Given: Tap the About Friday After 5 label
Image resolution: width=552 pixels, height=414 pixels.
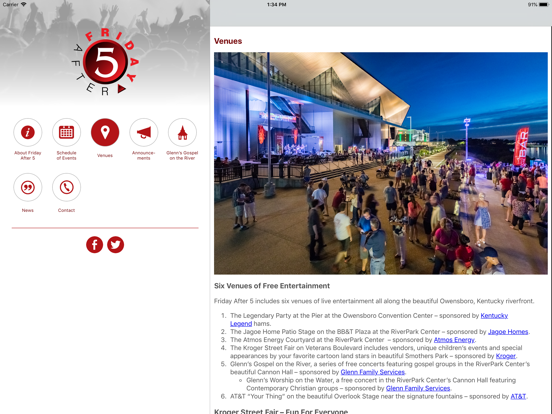Looking at the screenshot, I should 27,155.
